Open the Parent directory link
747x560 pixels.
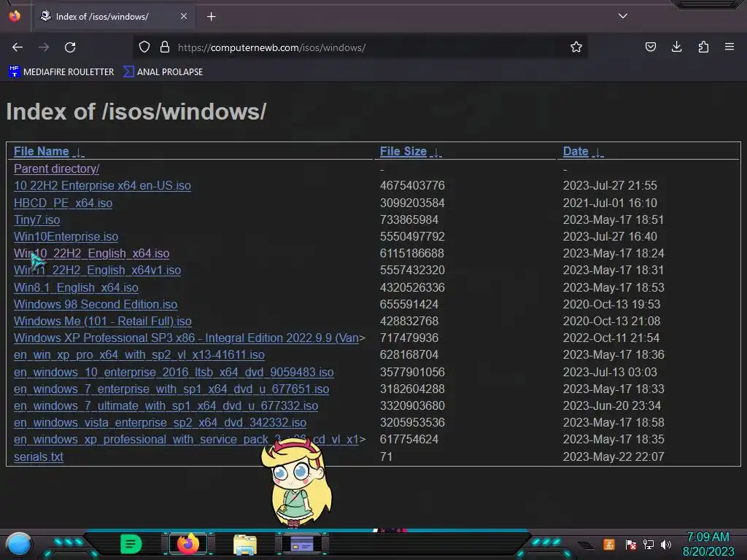(56, 168)
